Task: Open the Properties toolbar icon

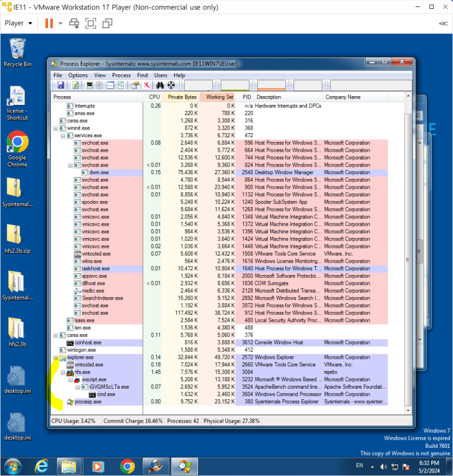Action: tap(135, 86)
